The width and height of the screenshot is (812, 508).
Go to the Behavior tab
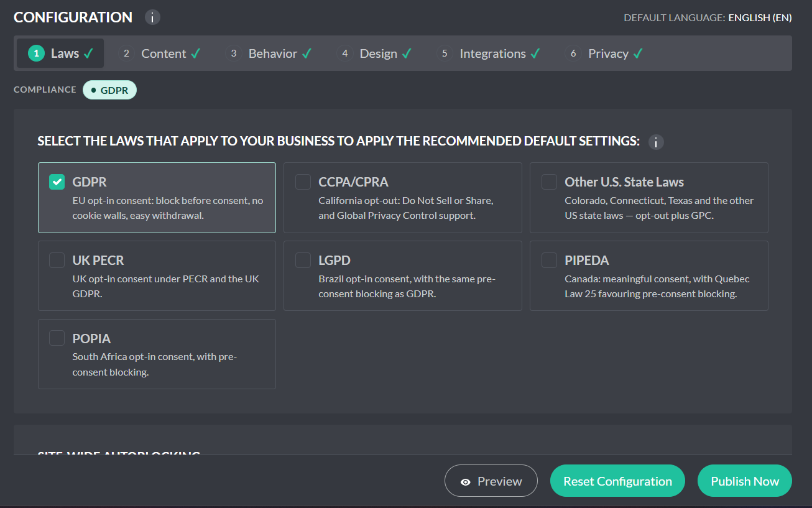click(269, 53)
